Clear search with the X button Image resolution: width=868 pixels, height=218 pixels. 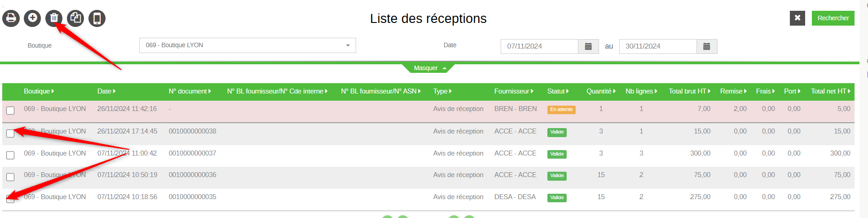pos(798,18)
